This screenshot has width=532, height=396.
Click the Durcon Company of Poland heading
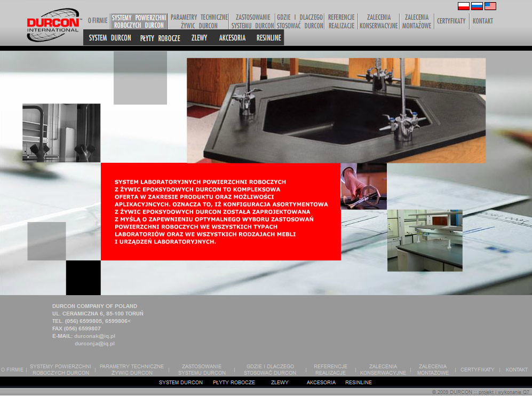[x=94, y=306]
